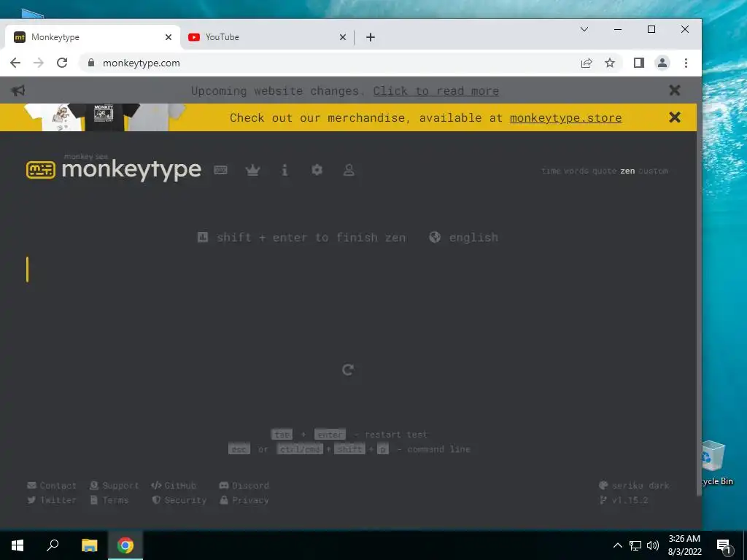Screen dimensions: 747x560
Task: Open the Discord footer link
Action: pos(244,485)
